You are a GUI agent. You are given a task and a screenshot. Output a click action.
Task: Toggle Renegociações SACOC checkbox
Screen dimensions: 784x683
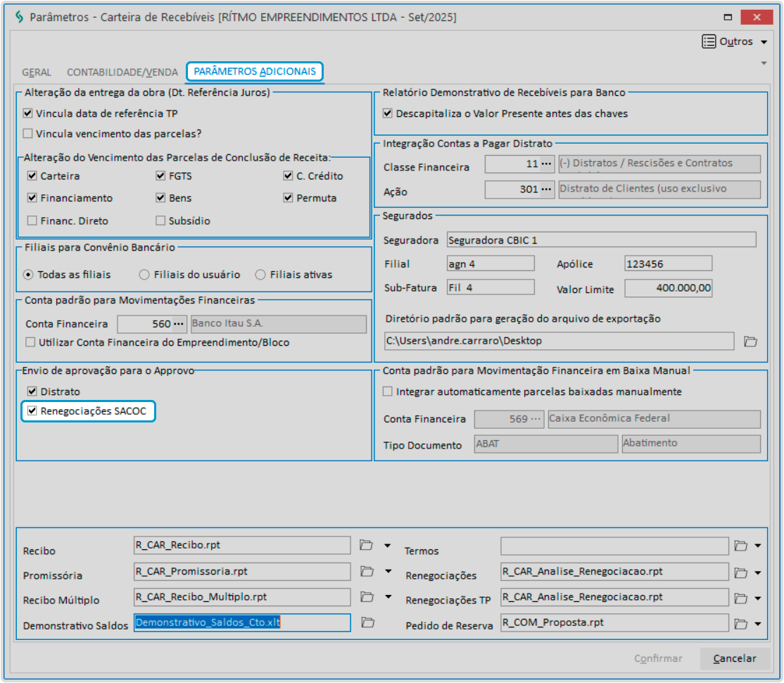pos(32,411)
